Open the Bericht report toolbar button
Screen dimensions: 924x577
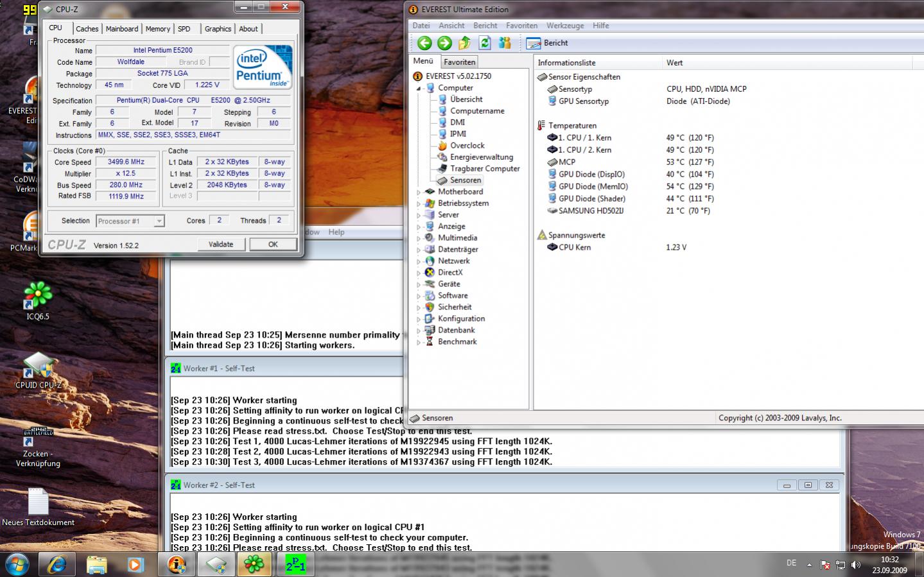(547, 43)
